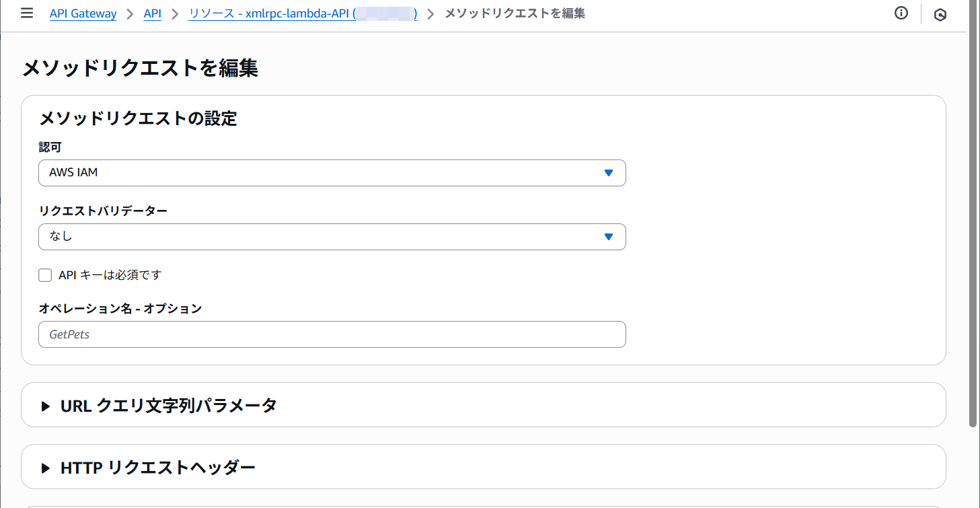The height and width of the screenshot is (508, 980).
Task: Click メソッドリクエストを編集 breadcrumb text
Action: [x=515, y=13]
